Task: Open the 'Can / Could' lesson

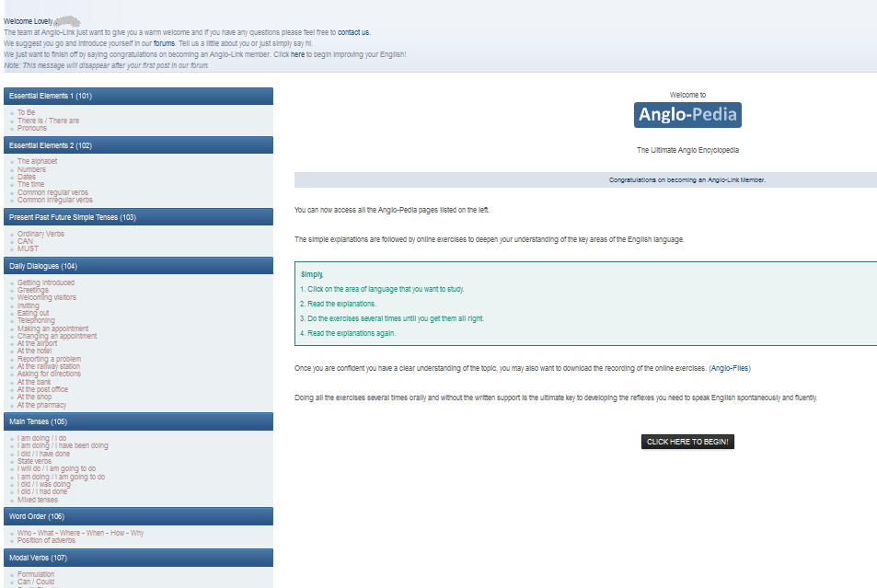Action: pyautogui.click(x=36, y=582)
